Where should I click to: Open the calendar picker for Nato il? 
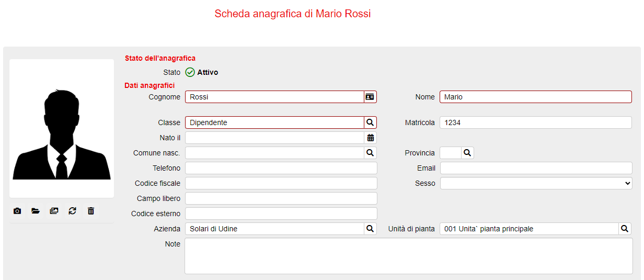370,138
